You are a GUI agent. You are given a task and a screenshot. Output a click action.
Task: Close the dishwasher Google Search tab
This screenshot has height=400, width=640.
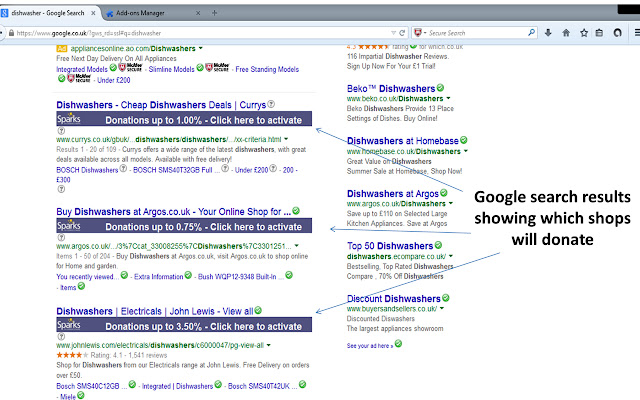click(93, 13)
